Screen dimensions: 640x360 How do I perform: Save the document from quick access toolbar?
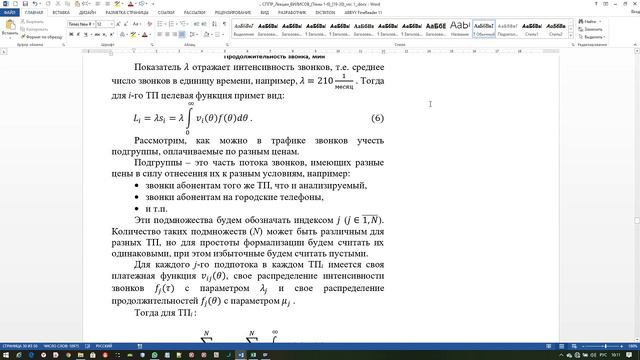tap(25, 4)
